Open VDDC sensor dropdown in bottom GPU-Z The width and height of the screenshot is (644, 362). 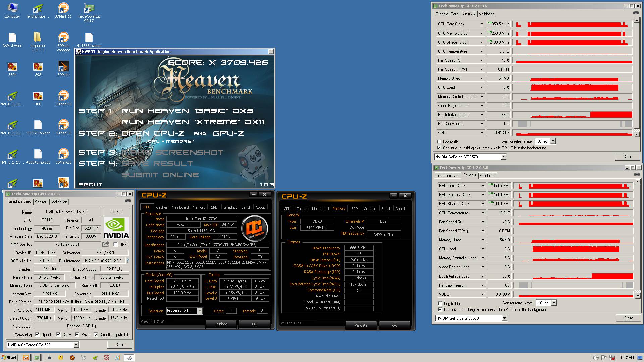pos(483,294)
